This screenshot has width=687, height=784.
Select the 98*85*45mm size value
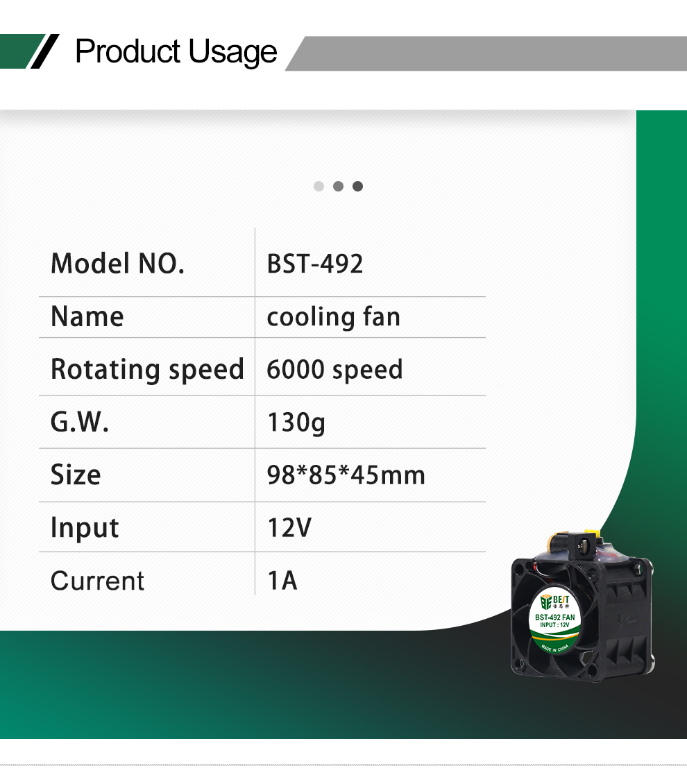[346, 475]
